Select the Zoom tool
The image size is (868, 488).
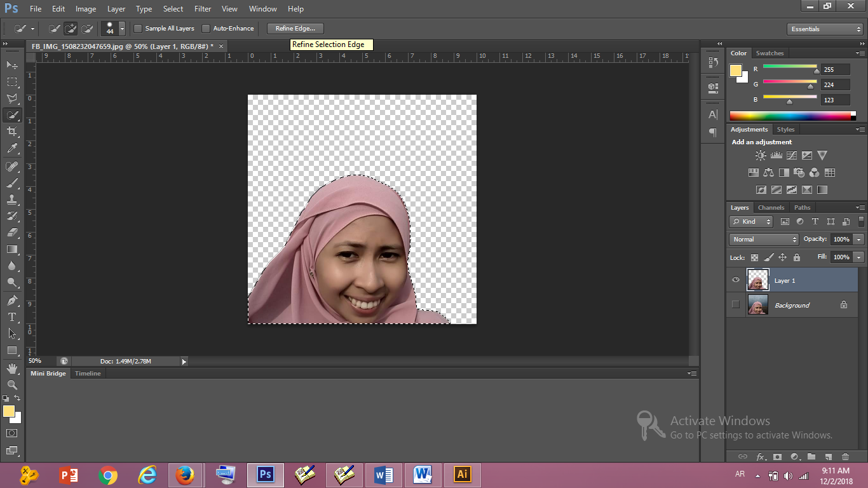12,384
